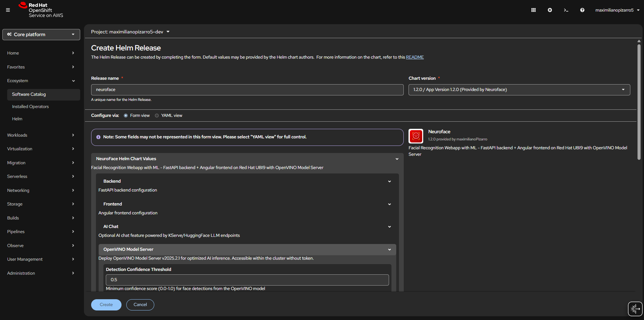Open the command line terminal icon
644x320 pixels.
(x=566, y=10)
